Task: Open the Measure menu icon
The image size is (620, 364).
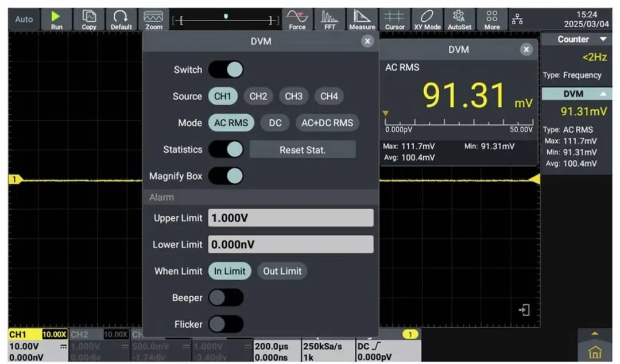Action: pyautogui.click(x=362, y=20)
